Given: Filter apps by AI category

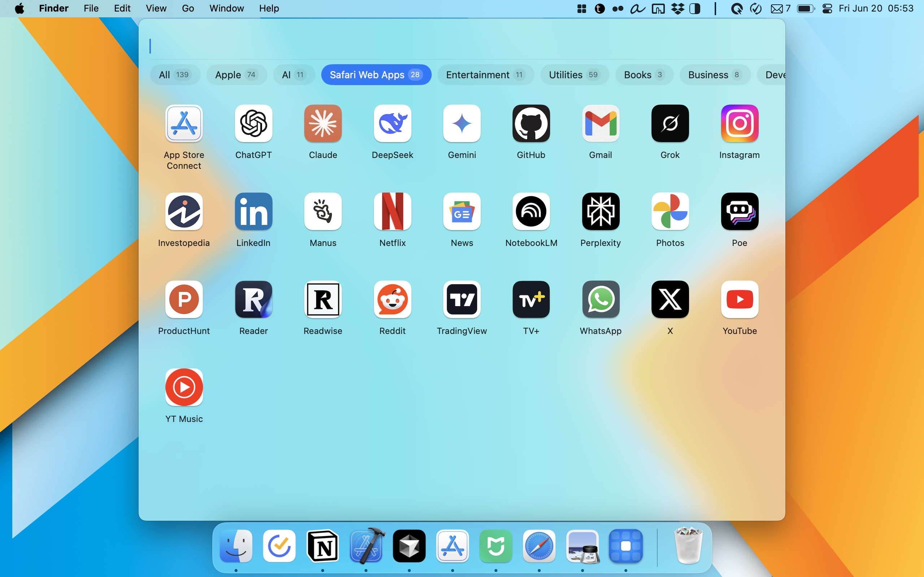Looking at the screenshot, I should (293, 75).
